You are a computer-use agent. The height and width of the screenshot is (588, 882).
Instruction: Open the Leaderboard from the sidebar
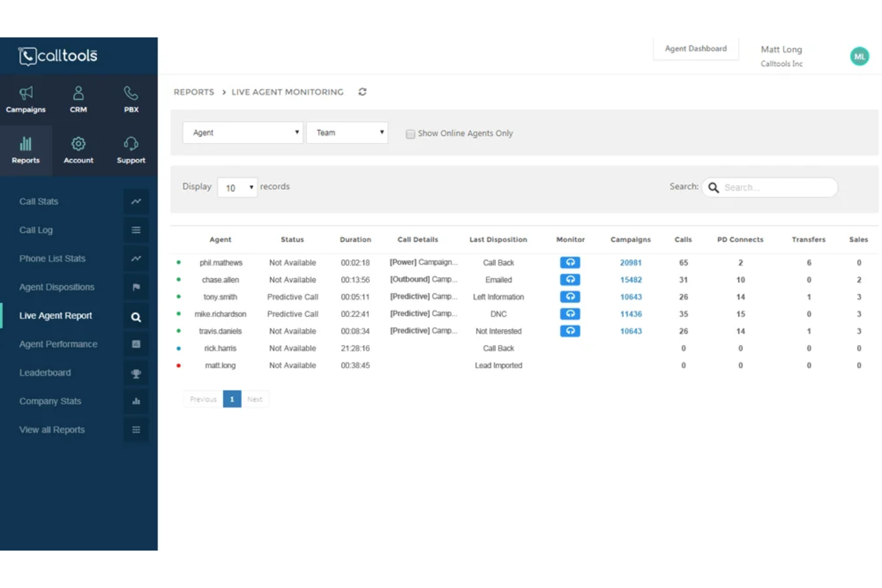pos(45,372)
